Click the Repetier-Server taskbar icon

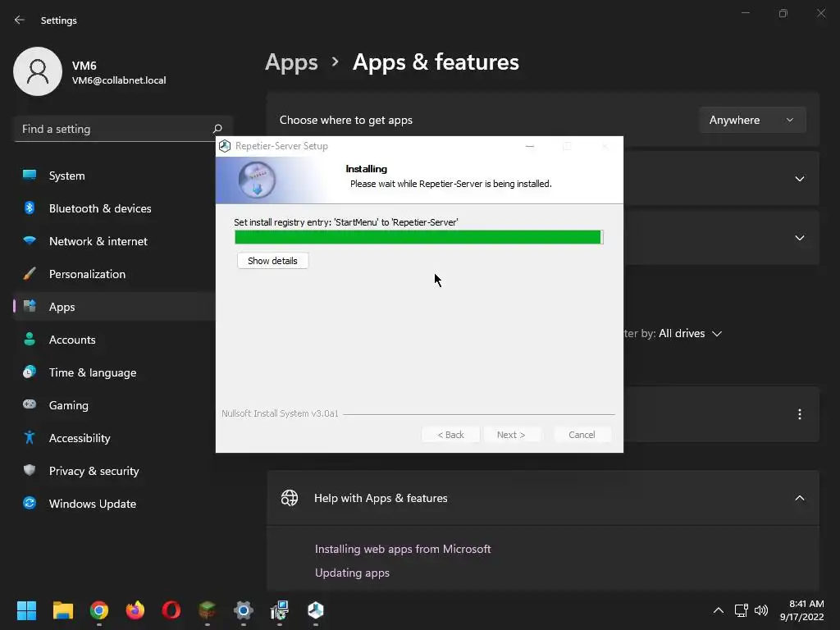coord(316,610)
